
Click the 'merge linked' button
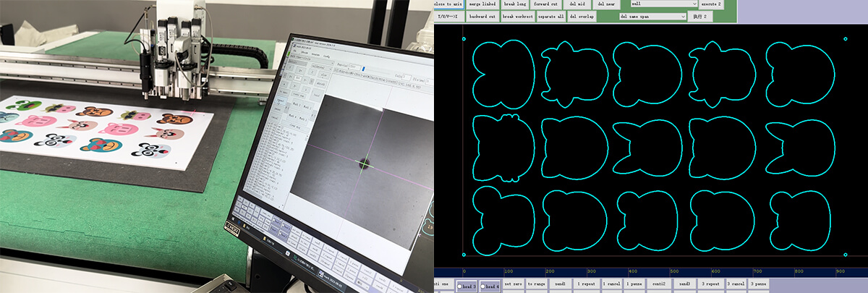point(482,4)
